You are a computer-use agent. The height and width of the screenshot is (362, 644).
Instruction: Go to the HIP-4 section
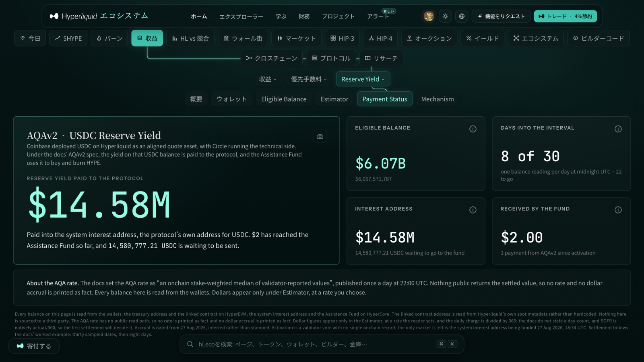click(x=380, y=38)
